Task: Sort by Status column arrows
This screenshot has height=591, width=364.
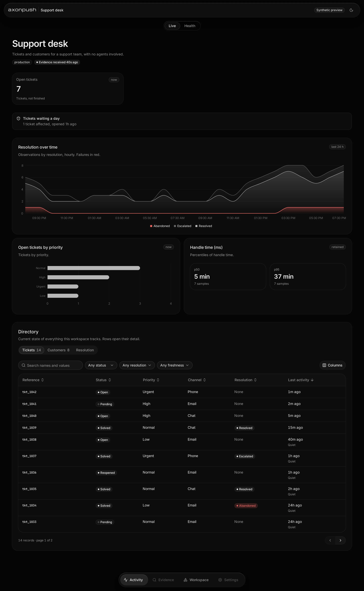Action: (x=110, y=380)
